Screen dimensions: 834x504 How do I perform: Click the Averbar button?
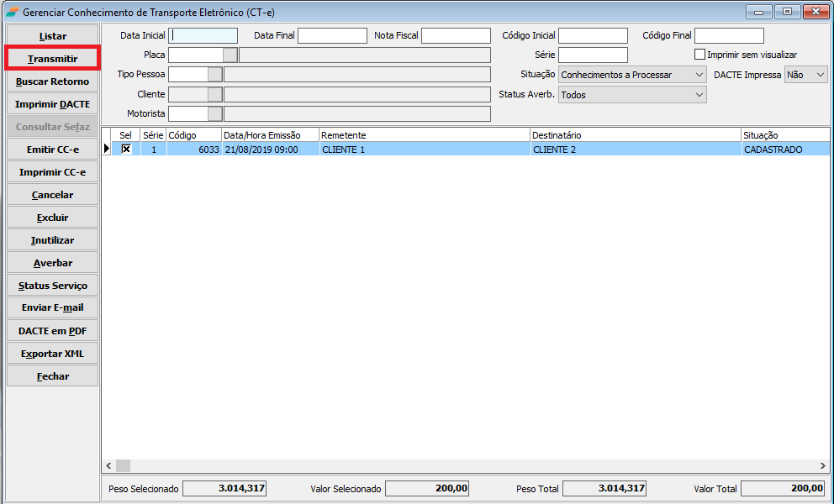coord(52,263)
